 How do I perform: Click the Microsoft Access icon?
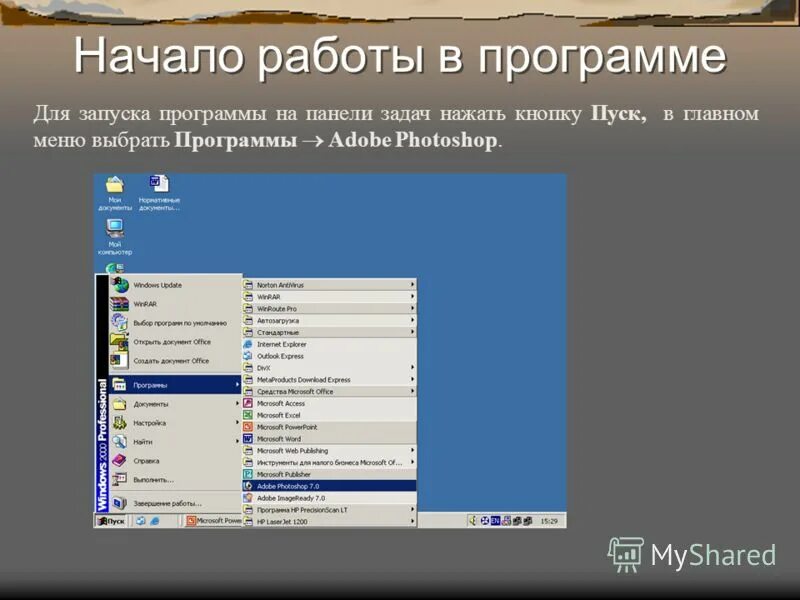[x=248, y=404]
